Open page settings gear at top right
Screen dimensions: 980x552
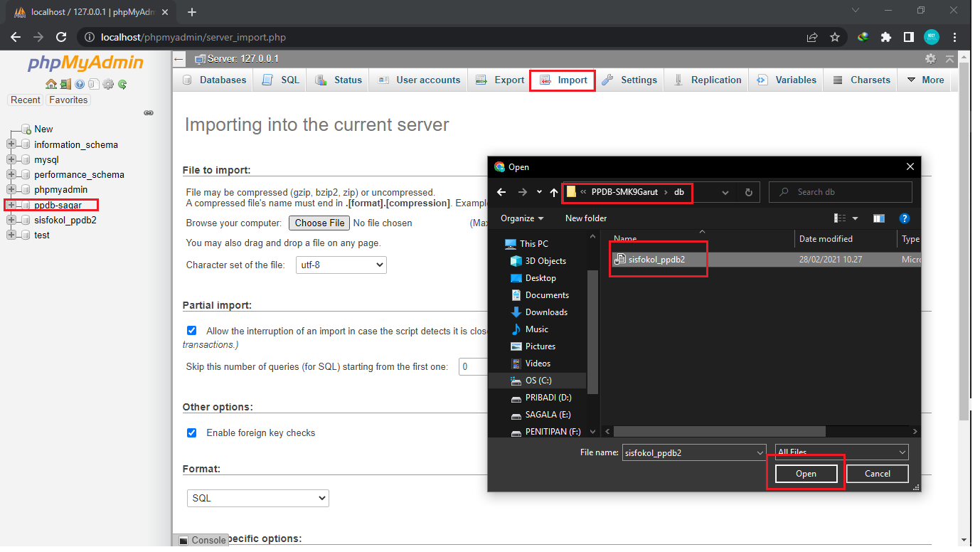930,59
